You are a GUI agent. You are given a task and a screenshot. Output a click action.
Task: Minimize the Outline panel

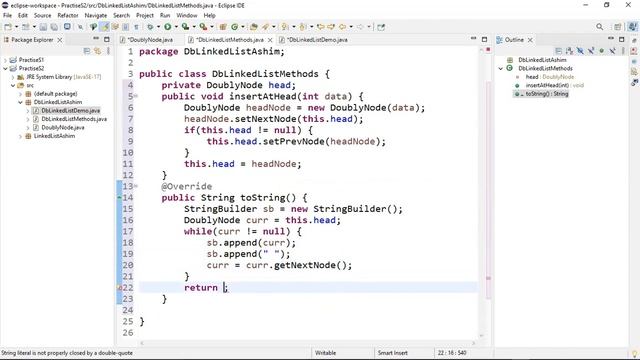tap(611, 39)
